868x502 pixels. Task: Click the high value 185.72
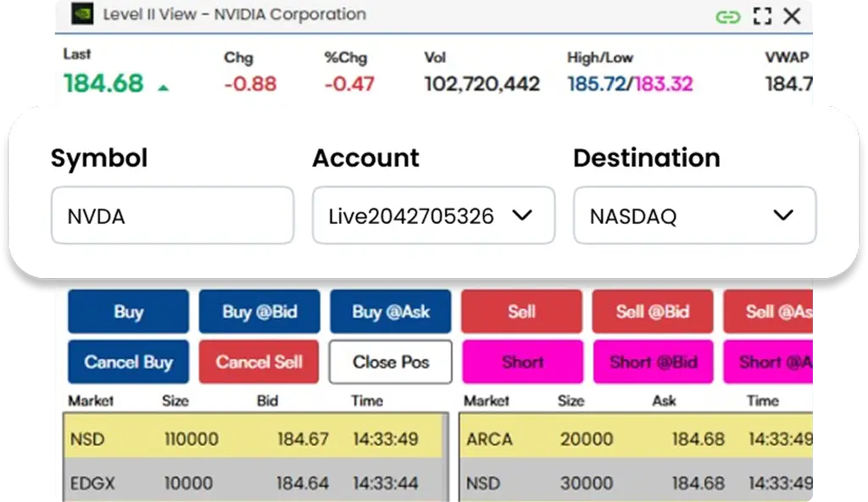pos(597,84)
